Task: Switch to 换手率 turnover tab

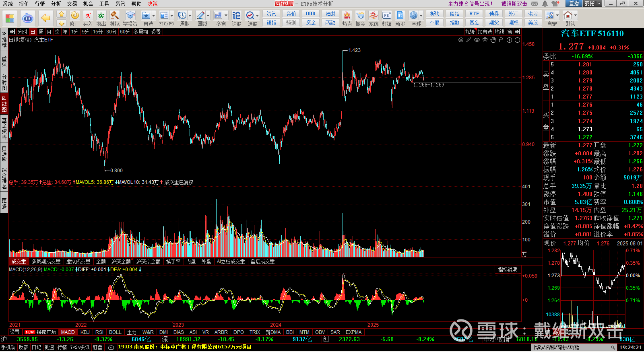Action: pos(173,261)
